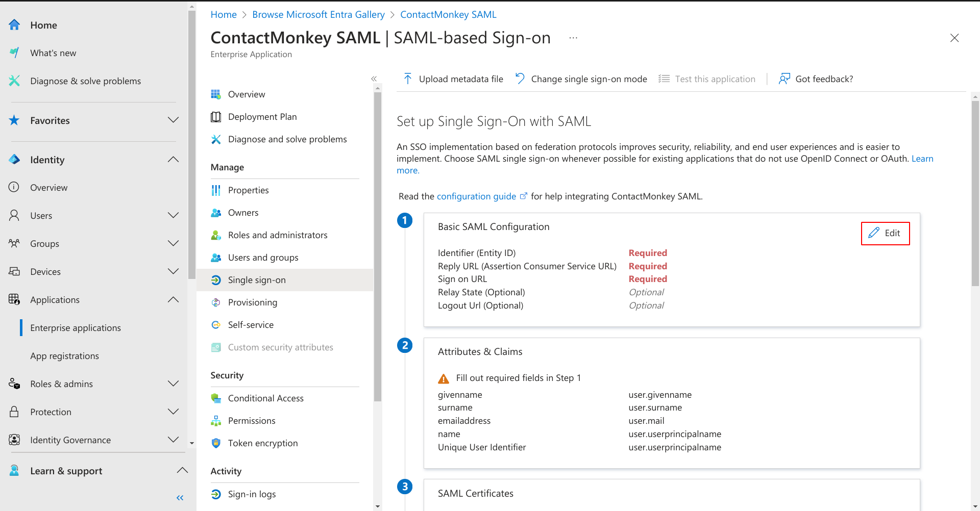Collapse the Applications submenu chevron
980x511 pixels.
174,299
